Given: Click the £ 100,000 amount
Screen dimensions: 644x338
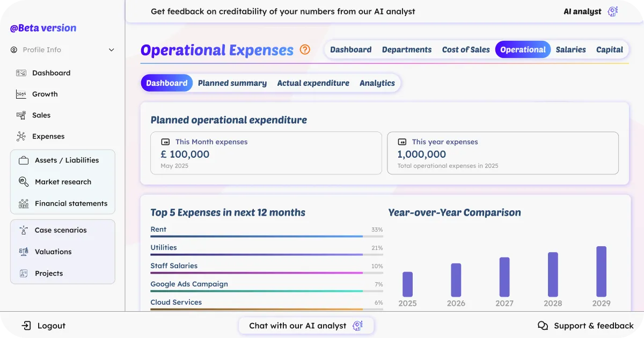Looking at the screenshot, I should (x=185, y=155).
